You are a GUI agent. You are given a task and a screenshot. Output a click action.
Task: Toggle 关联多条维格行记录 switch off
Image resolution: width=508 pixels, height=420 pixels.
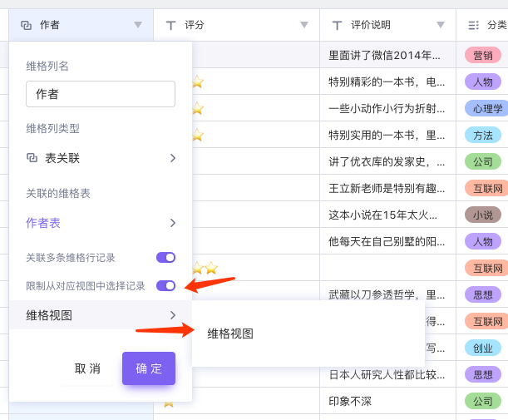[x=165, y=258]
